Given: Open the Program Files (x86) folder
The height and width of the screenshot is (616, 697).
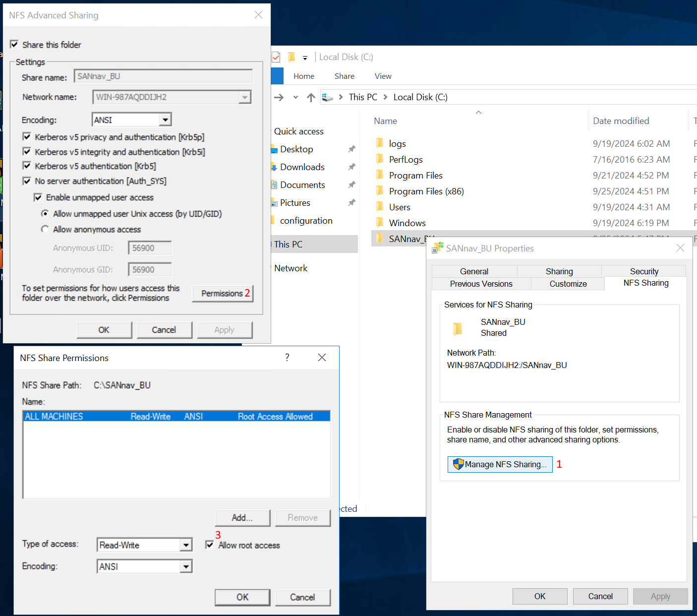Looking at the screenshot, I should [x=426, y=191].
